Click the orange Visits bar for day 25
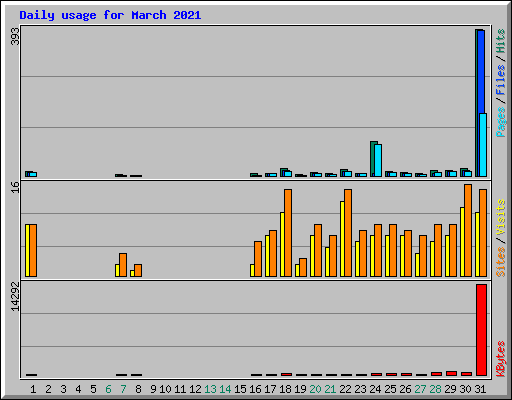 coord(393,250)
